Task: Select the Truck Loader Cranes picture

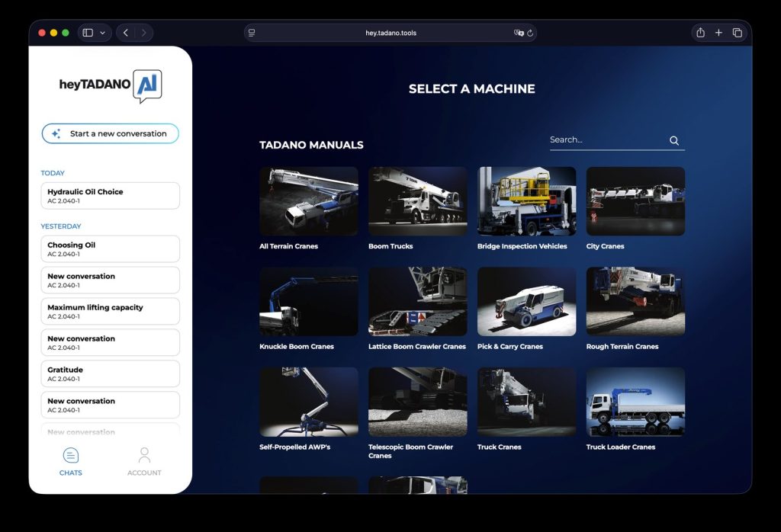Action: pos(635,402)
